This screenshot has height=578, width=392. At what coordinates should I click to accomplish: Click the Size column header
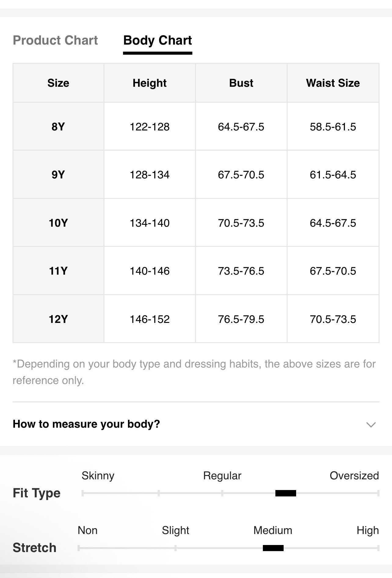tap(58, 83)
